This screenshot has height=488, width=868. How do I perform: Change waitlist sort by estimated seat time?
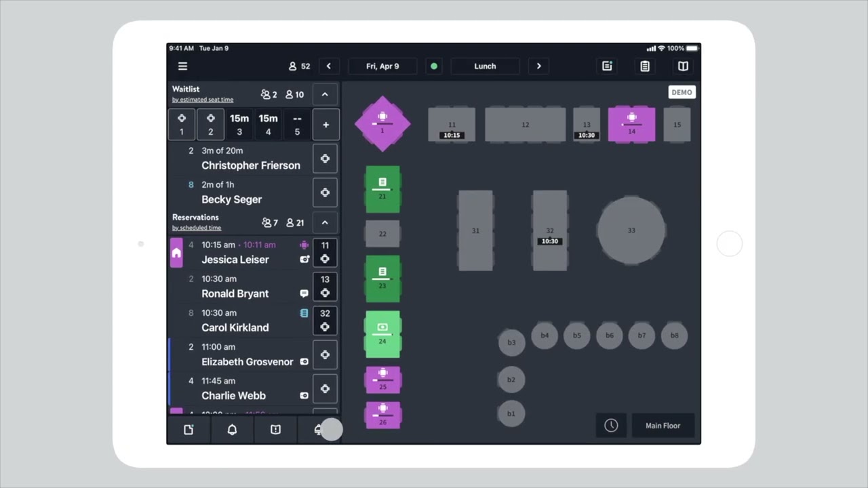pos(202,100)
